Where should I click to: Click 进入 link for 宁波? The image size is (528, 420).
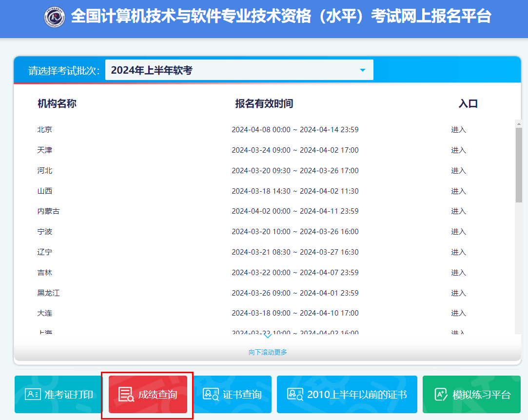458,232
